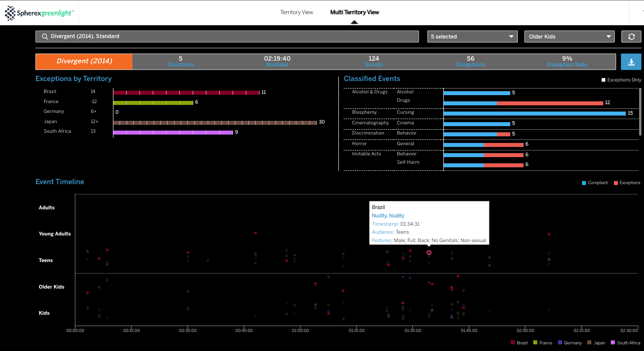The width and height of the screenshot is (644, 351).
Task: Click the Exceptions stat label in the summary bar
Action: (x=471, y=65)
